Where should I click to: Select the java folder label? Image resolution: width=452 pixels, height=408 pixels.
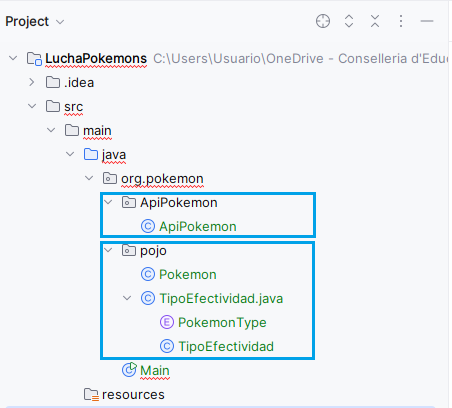pyautogui.click(x=114, y=155)
